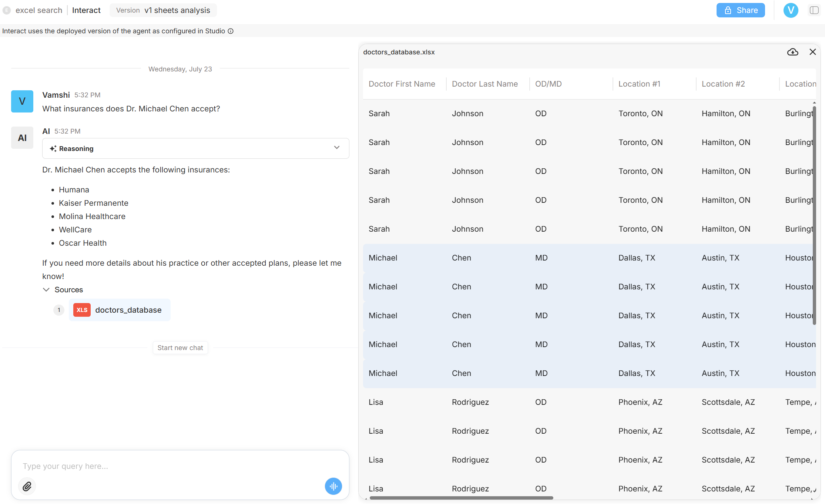Click the red XLS file icon
Image resolution: width=825 pixels, height=504 pixels.
(82, 310)
